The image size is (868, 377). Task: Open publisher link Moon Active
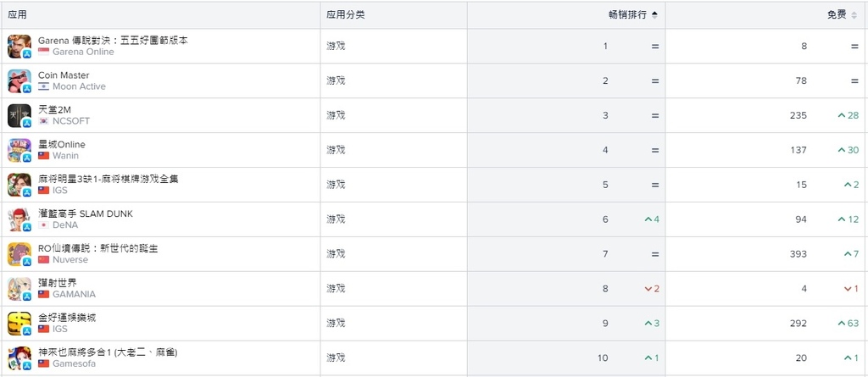coord(79,86)
